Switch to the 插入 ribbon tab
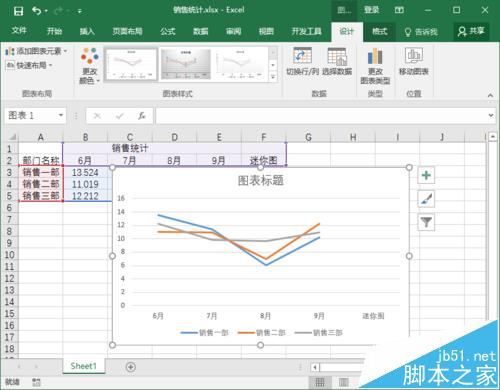The image size is (500, 390). point(87,31)
